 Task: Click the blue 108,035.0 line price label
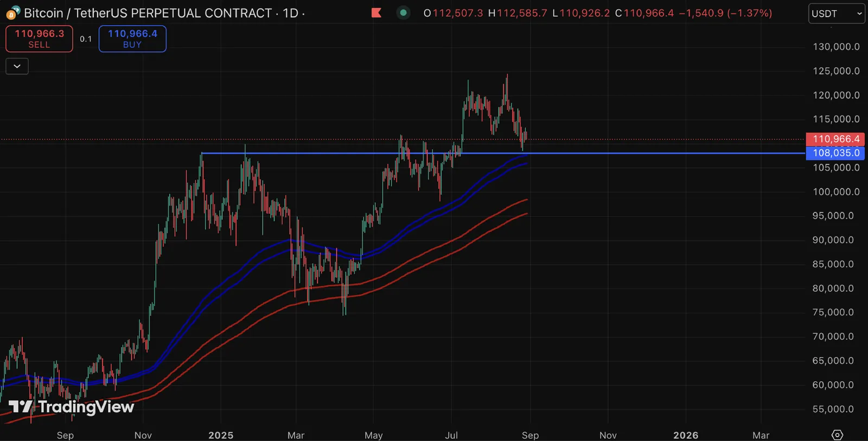coord(835,153)
